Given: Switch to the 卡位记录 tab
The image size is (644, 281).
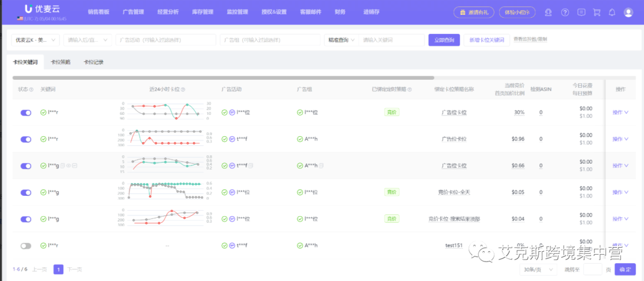Looking at the screenshot, I should (x=93, y=63).
